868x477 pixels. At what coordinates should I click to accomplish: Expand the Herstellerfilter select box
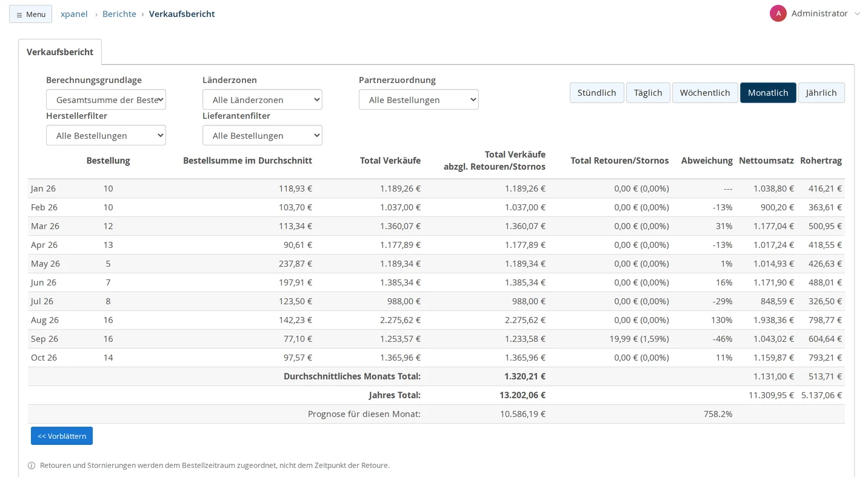106,135
